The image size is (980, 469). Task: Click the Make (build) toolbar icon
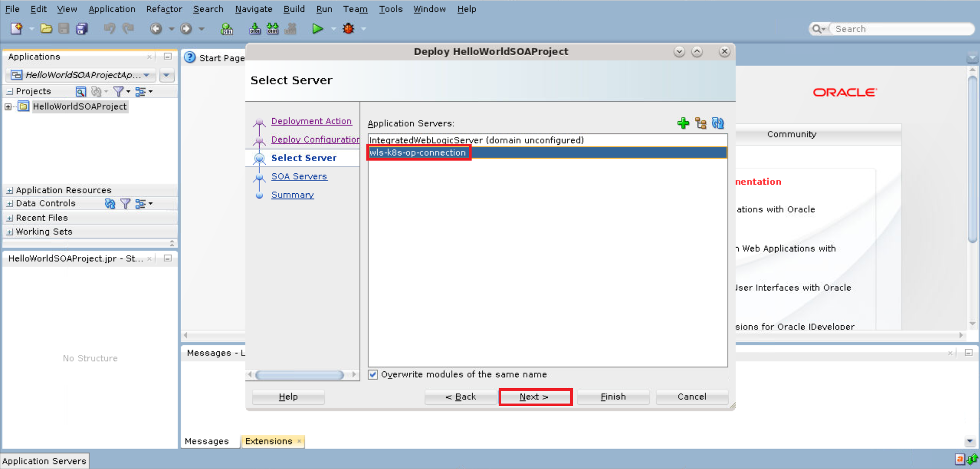[x=254, y=29]
